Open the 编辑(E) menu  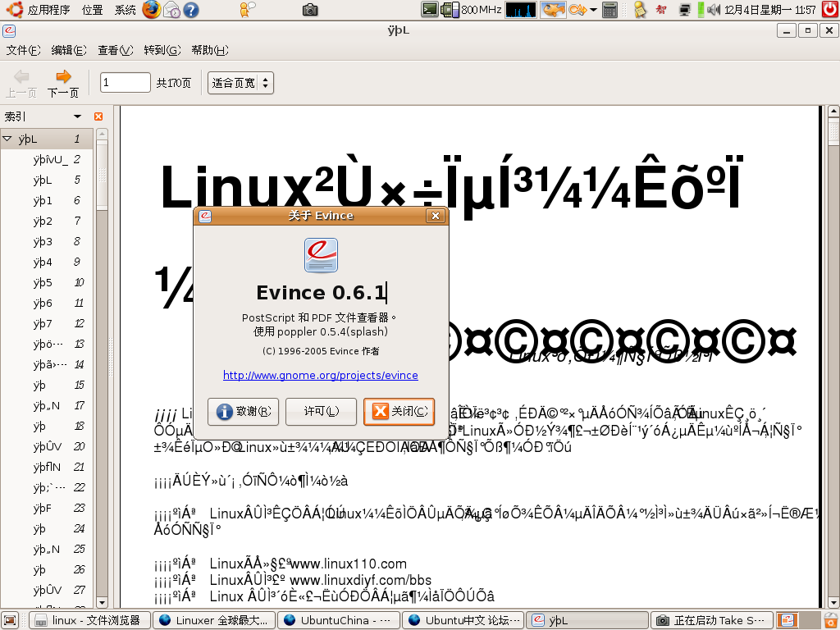[x=69, y=50]
